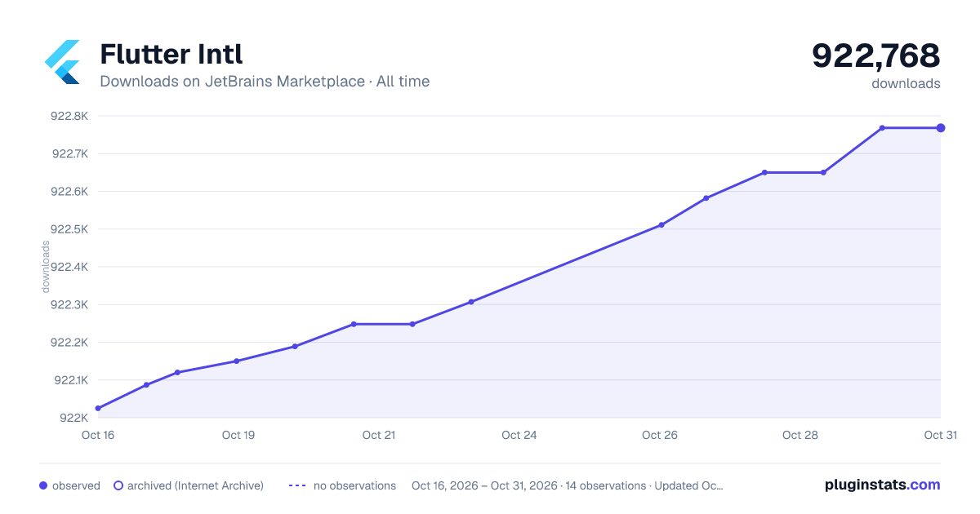Click the 922.1K y-axis label
The height and width of the screenshot is (514, 980).
point(70,380)
